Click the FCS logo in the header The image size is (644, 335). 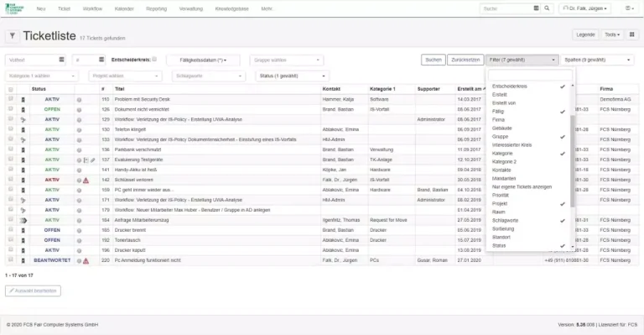[14, 8]
